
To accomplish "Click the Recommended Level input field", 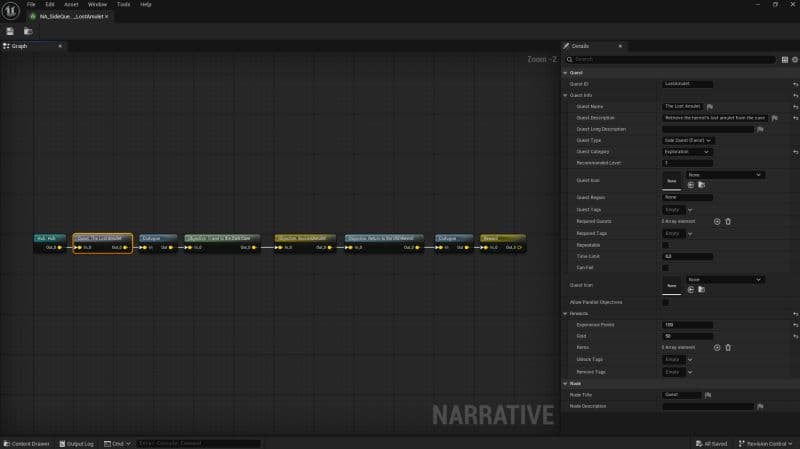I will (687, 163).
